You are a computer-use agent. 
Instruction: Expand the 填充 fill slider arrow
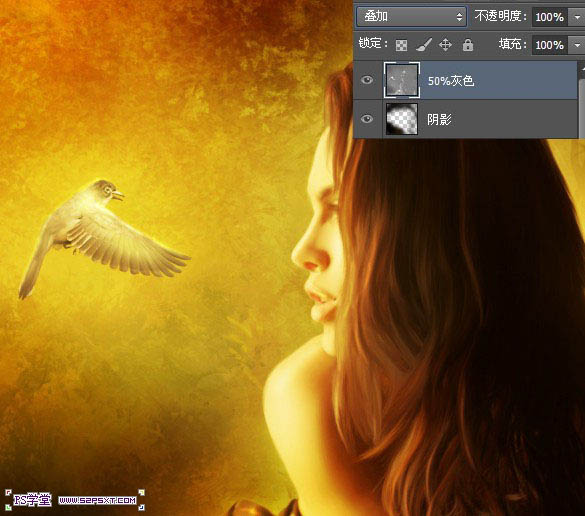click(x=577, y=45)
